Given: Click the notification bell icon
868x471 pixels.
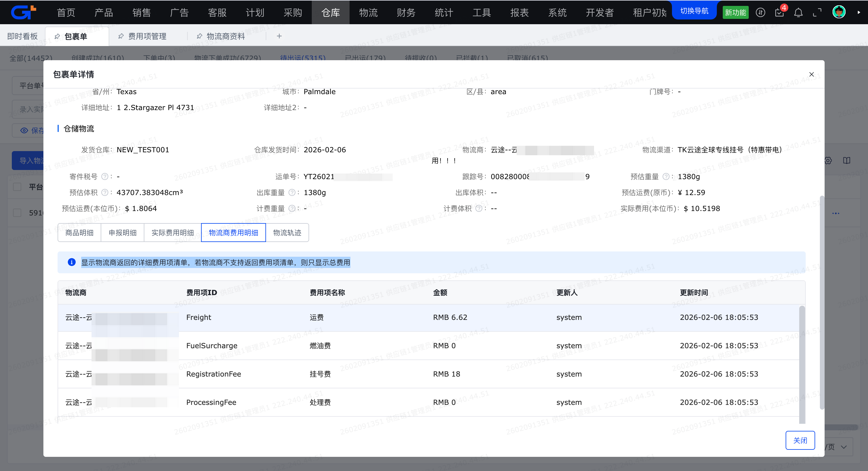Looking at the screenshot, I should [x=798, y=13].
